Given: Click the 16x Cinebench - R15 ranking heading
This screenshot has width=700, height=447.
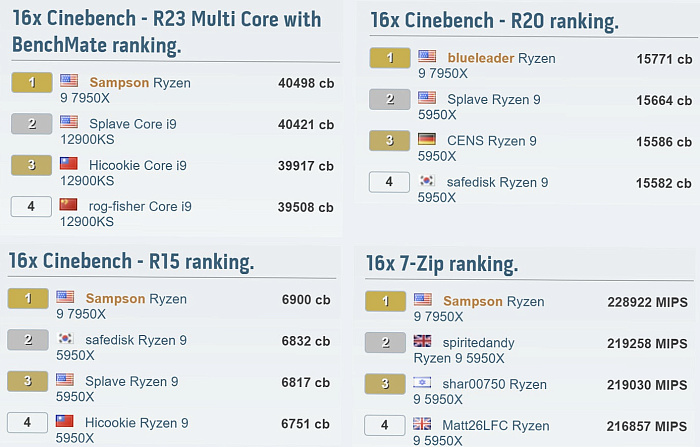Looking at the screenshot, I should pos(131,261).
